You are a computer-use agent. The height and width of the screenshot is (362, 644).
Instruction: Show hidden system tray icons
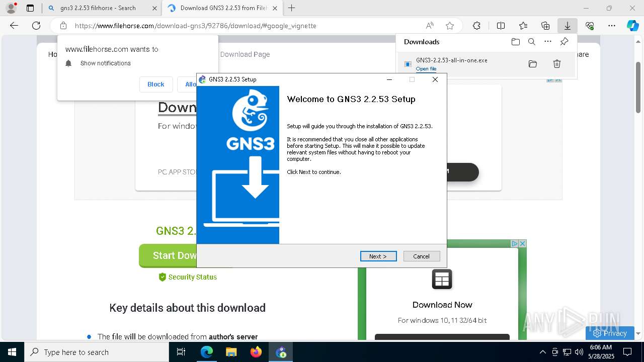542,352
